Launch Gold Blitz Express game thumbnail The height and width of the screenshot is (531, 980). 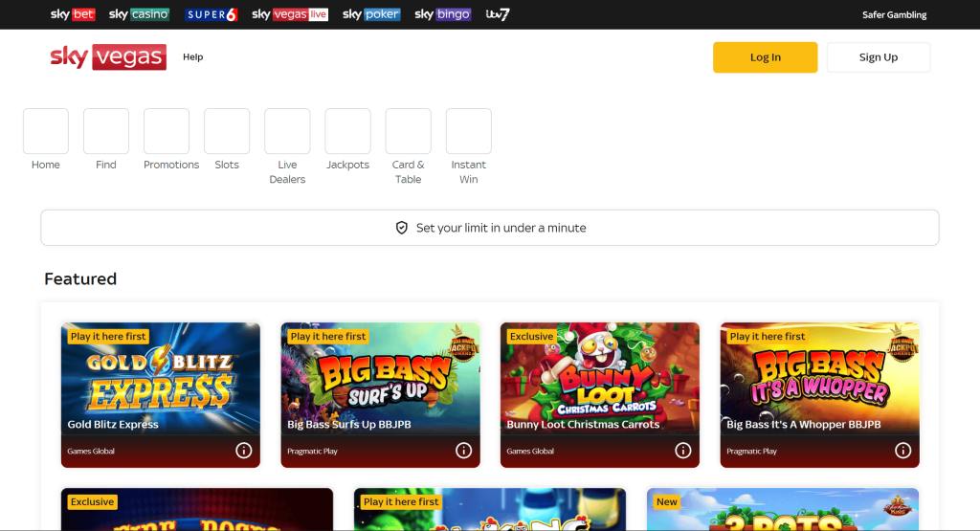point(161,379)
